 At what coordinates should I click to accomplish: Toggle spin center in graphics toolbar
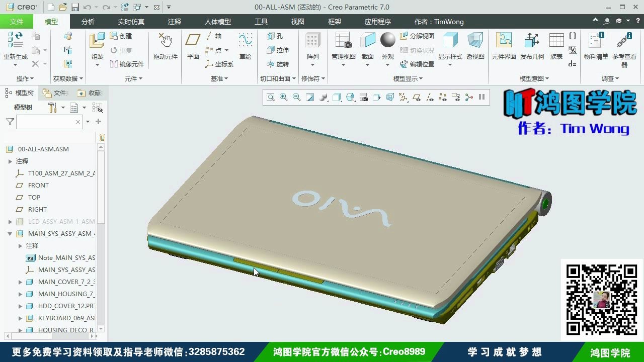point(469,97)
